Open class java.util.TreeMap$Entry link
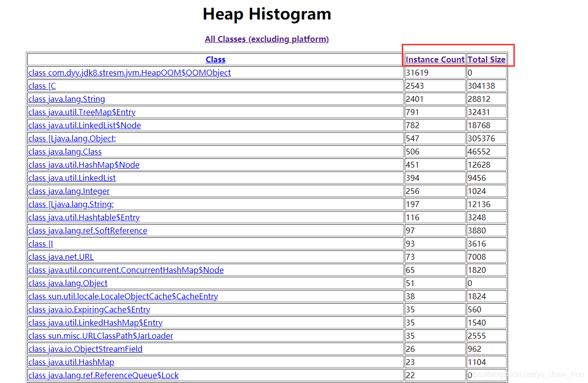The image size is (588, 383). point(82,112)
